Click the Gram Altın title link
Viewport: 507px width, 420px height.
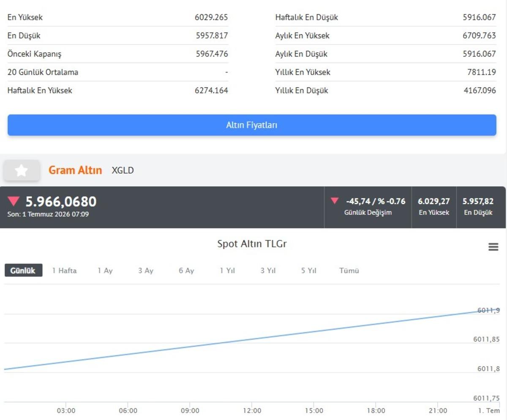tap(75, 170)
